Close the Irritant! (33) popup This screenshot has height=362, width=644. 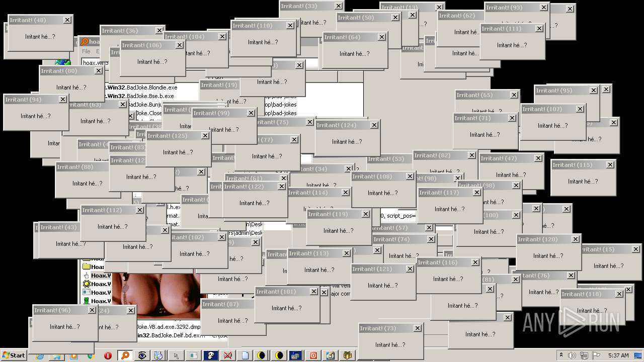(x=338, y=6)
